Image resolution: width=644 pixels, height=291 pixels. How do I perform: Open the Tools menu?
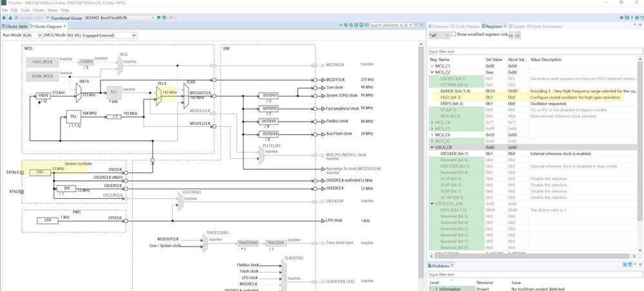coord(25,10)
